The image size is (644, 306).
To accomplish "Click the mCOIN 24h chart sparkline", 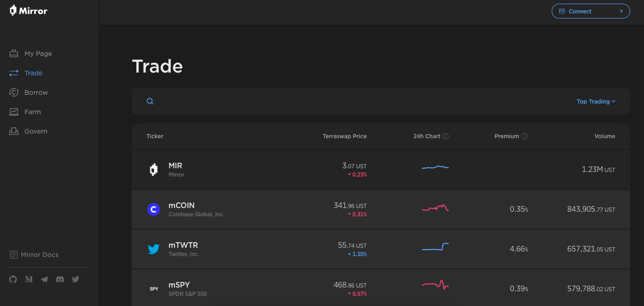I will pos(435,208).
